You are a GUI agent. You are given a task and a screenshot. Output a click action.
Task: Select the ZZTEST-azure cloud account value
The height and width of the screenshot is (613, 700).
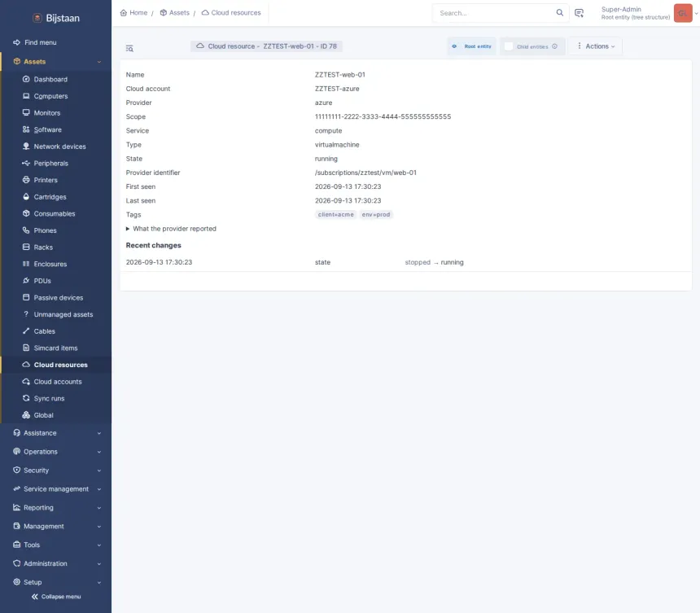pos(337,89)
